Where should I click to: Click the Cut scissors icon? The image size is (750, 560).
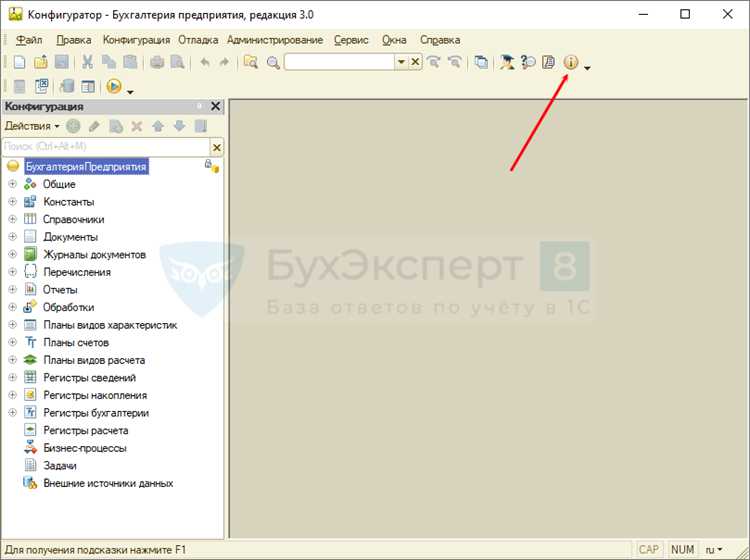coord(88,62)
